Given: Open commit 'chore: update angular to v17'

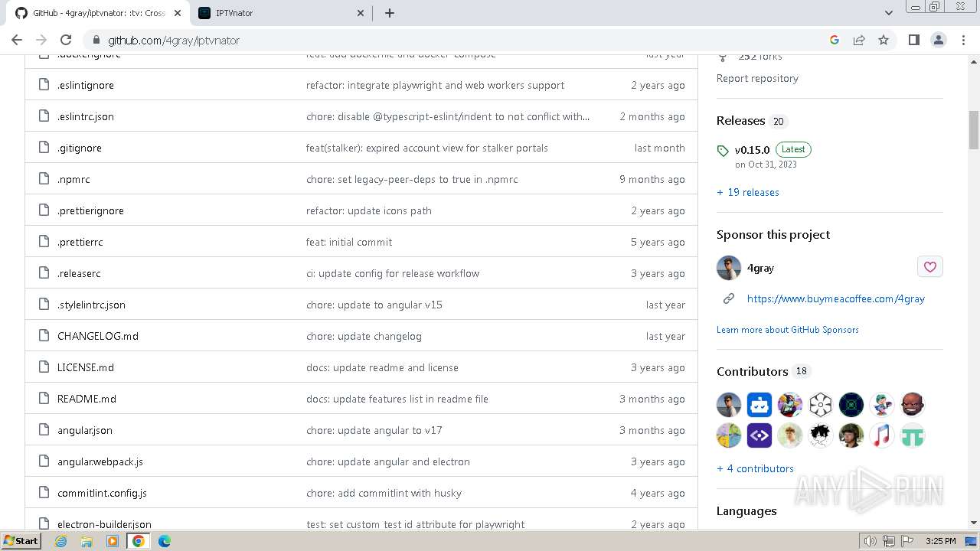Looking at the screenshot, I should tap(374, 430).
